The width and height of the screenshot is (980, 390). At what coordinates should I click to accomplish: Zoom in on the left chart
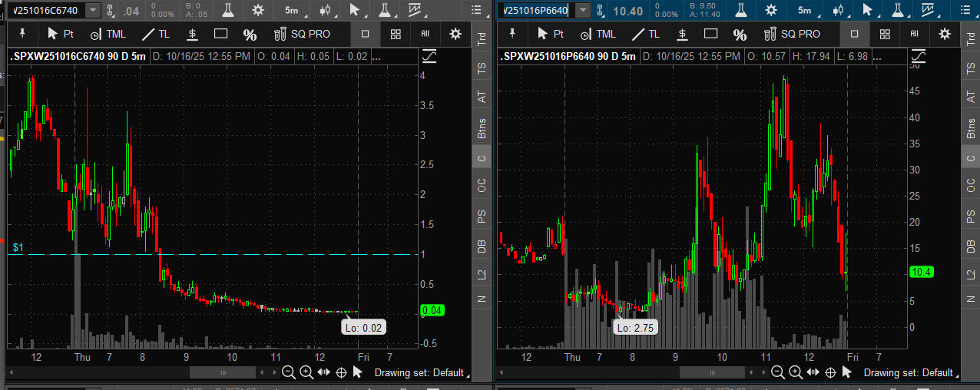pyautogui.click(x=306, y=372)
